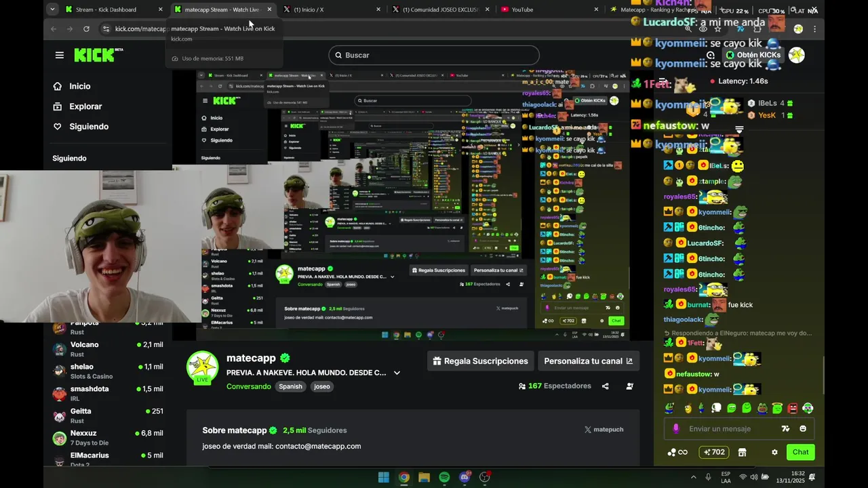
Task: Send message with green Chat button
Action: coord(800,452)
